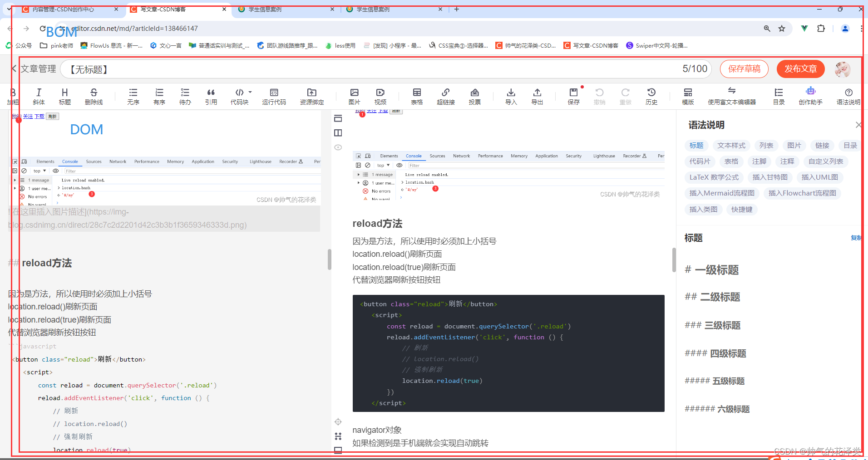The height and width of the screenshot is (460, 868).
Task: Select the 自定义列表 syntax tag
Action: point(826,161)
